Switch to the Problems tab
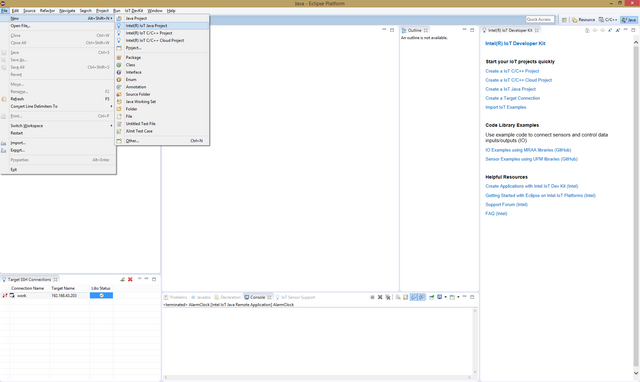This screenshot has width=640, height=382. (176, 297)
